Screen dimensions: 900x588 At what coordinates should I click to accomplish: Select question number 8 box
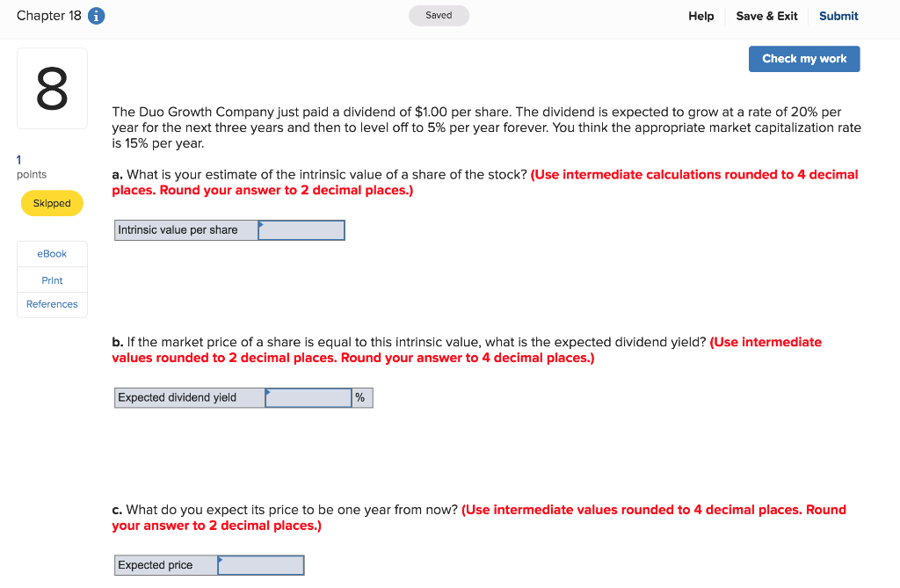52,89
